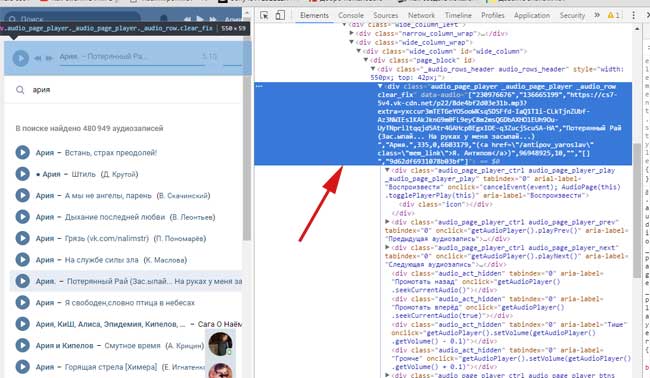Play "Я свободен, словно птица в небесах"
Screen dimensions: 650x378
tap(22, 303)
